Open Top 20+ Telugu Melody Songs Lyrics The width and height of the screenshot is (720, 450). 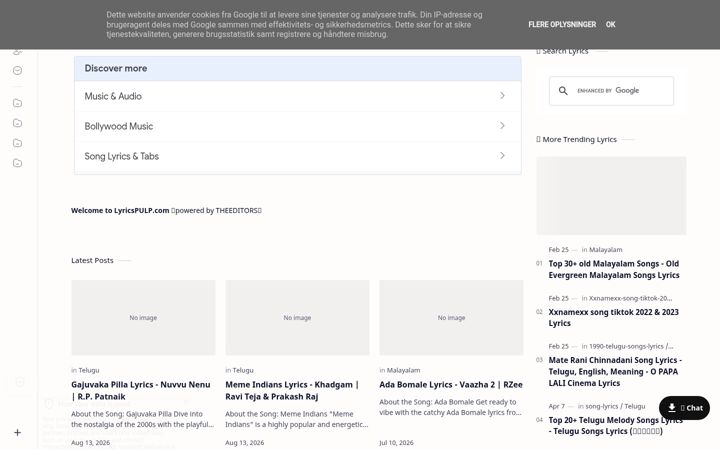pos(615,426)
